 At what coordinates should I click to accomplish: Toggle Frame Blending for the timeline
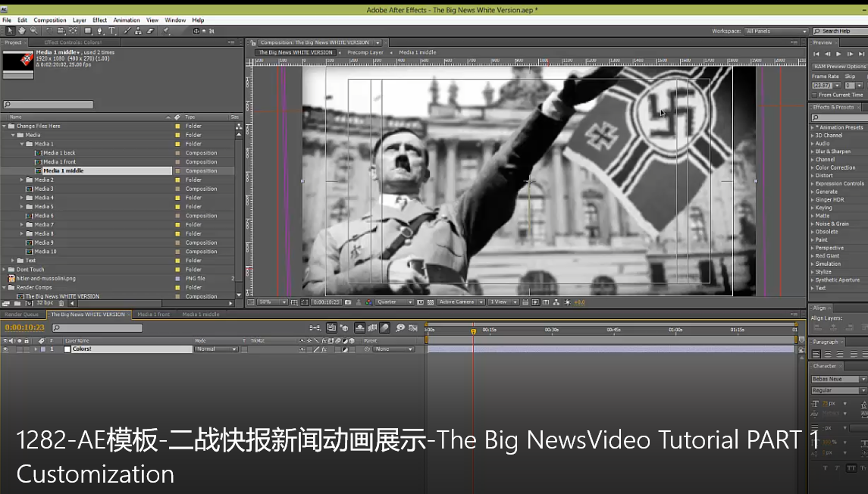coord(372,328)
